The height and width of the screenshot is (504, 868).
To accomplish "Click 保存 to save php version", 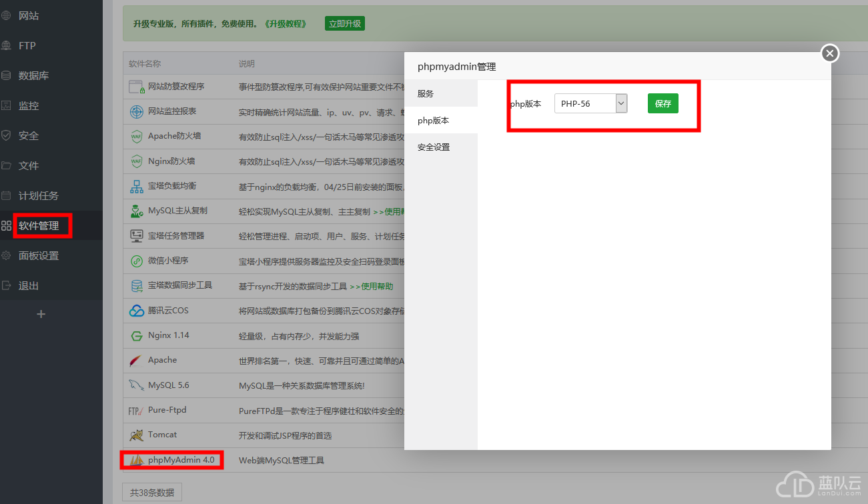I will [x=663, y=103].
